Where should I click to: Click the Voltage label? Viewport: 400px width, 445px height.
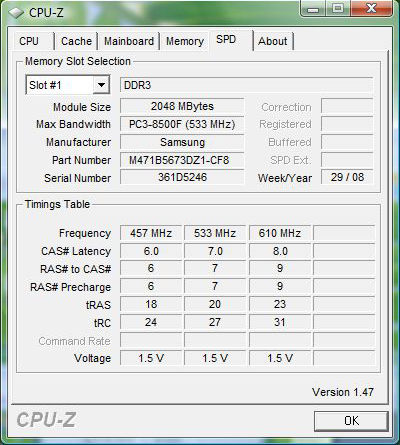tap(93, 358)
